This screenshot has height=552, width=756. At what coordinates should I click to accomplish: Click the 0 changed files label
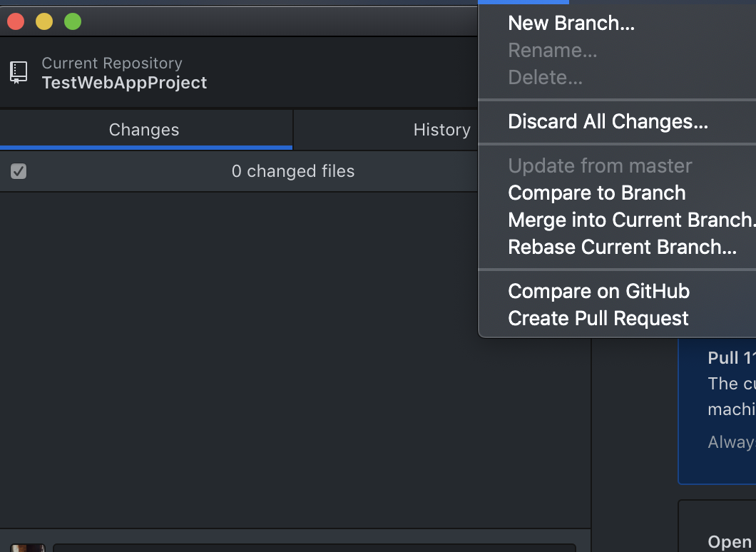293,171
